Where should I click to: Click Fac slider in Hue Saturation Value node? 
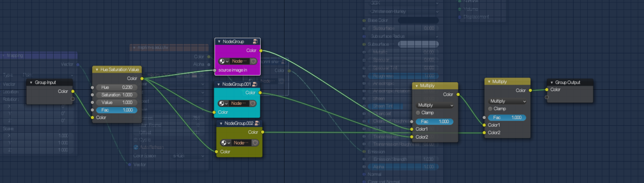pos(117,110)
